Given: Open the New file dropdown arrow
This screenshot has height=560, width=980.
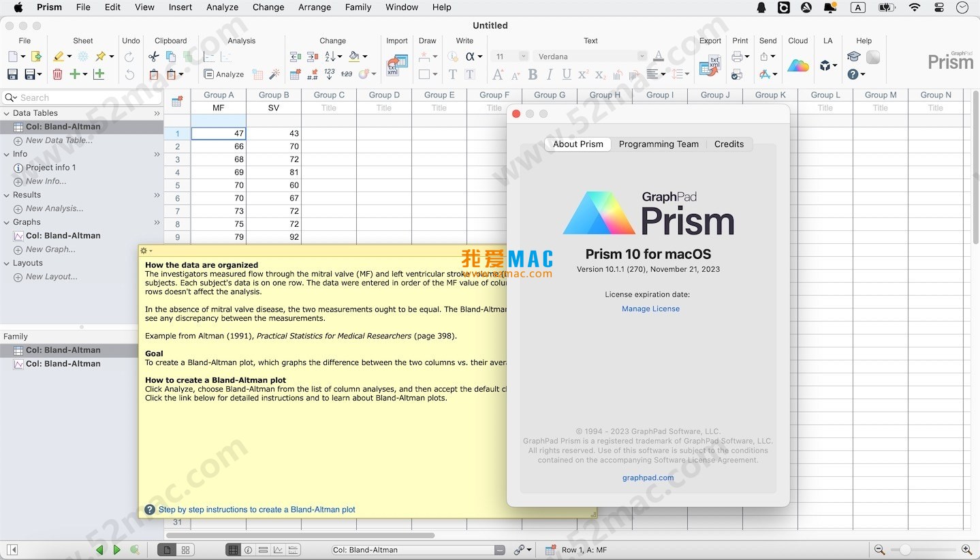Looking at the screenshot, I should pyautogui.click(x=23, y=57).
